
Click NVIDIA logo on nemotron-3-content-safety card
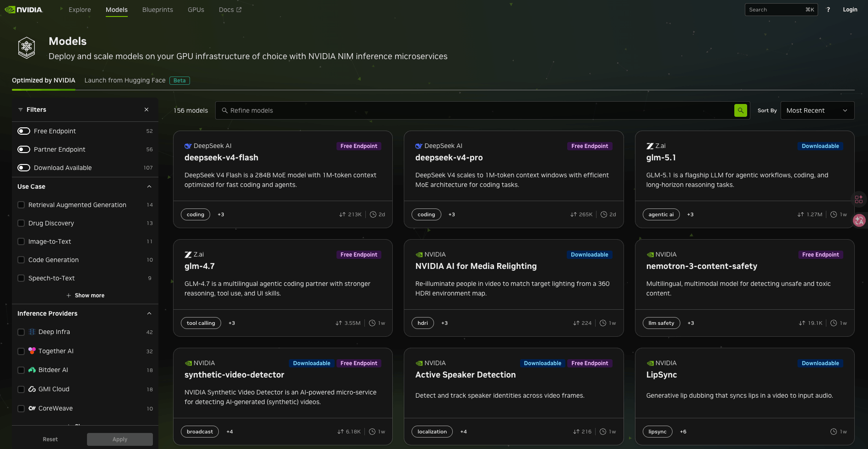tap(650, 255)
